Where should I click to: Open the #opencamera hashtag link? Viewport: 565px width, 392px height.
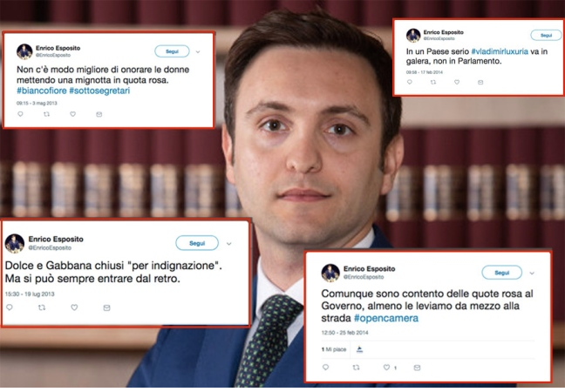(x=386, y=318)
